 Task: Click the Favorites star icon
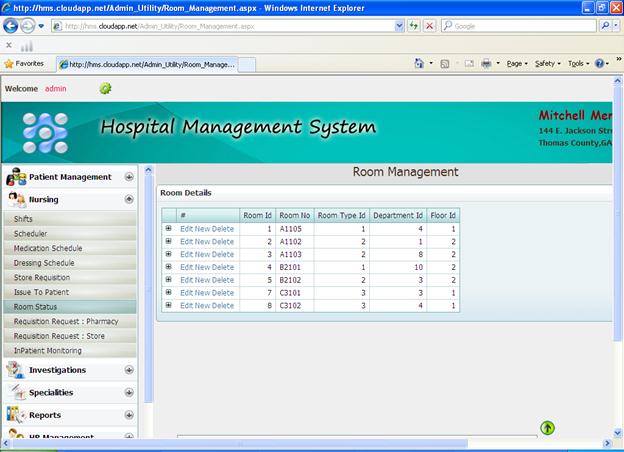9,63
